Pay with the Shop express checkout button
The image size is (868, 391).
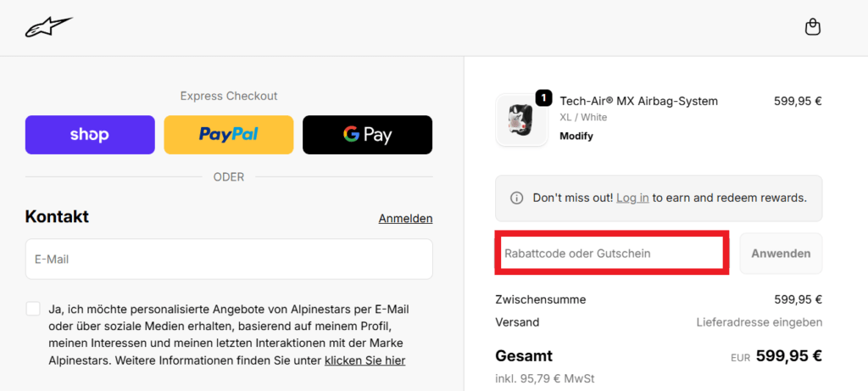click(x=90, y=135)
